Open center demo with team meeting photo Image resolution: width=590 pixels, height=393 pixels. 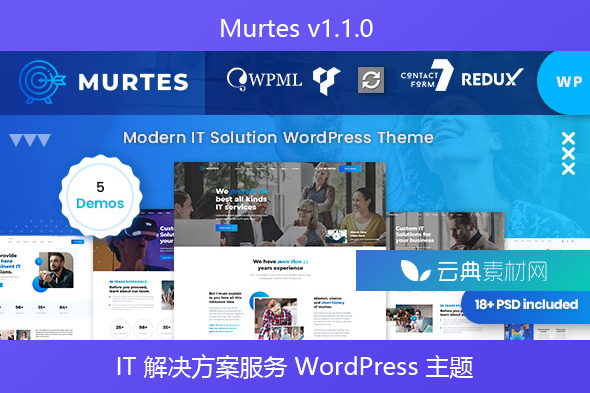pyautogui.click(x=280, y=251)
